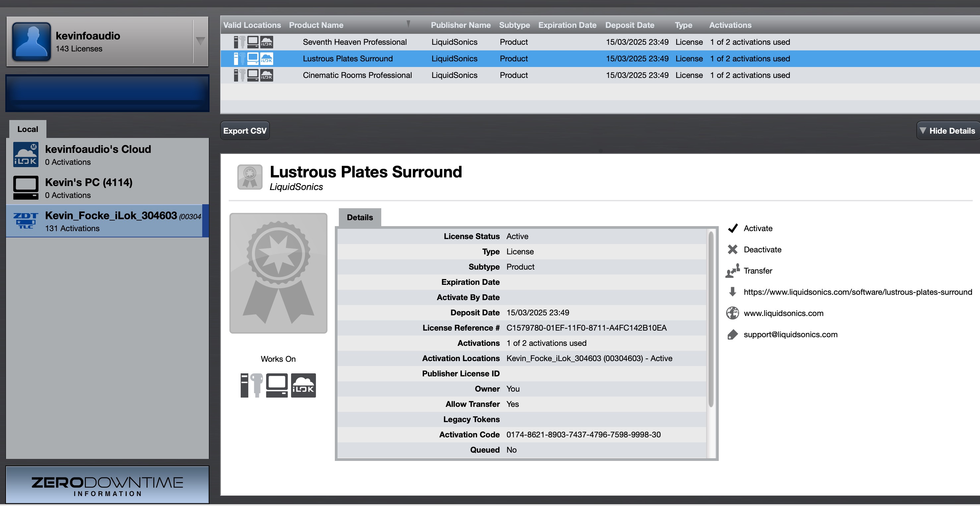Select Cinematic Rooms Professional license row

pos(600,75)
